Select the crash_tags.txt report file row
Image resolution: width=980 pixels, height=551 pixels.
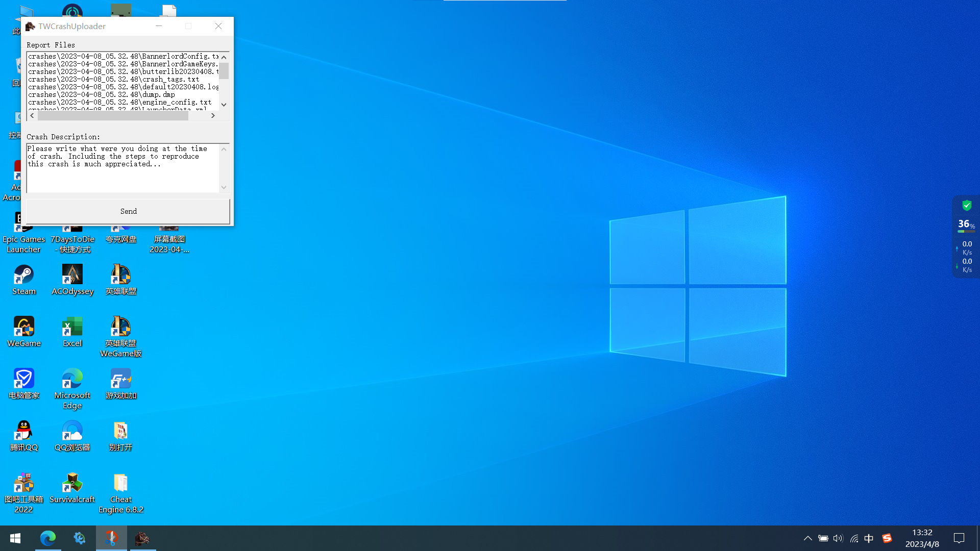coord(124,79)
